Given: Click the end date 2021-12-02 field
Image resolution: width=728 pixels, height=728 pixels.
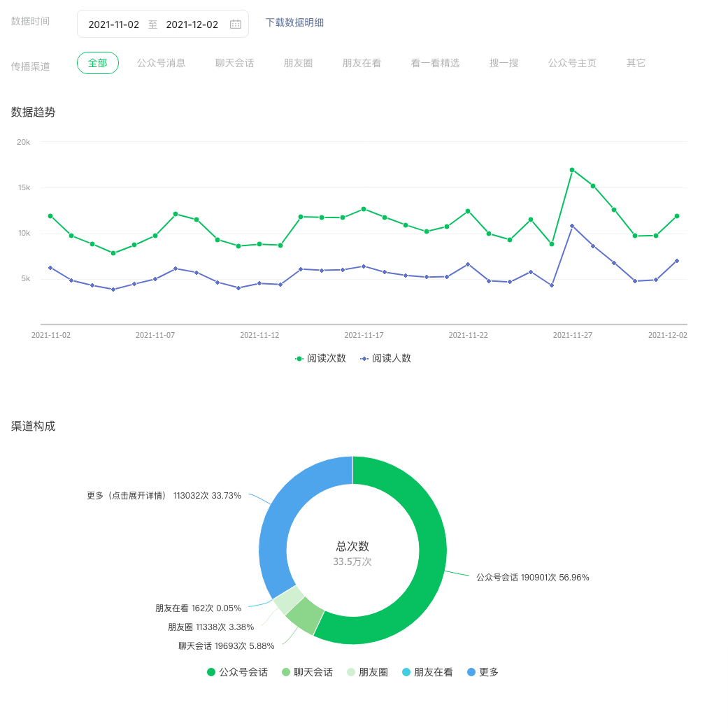Looking at the screenshot, I should (192, 24).
